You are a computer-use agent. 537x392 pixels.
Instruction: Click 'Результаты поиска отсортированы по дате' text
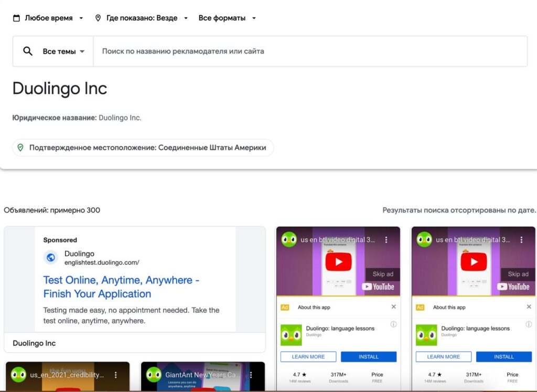[459, 210]
